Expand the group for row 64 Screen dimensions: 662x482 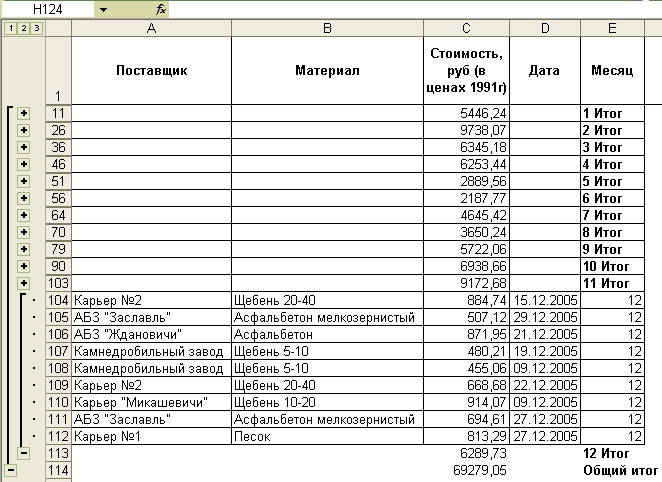pos(24,215)
